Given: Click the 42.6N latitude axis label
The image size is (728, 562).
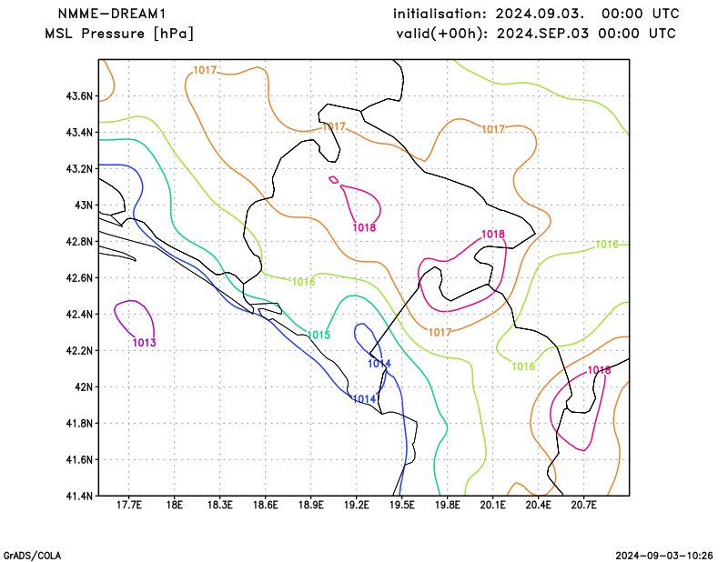Looking at the screenshot, I should (x=79, y=278).
